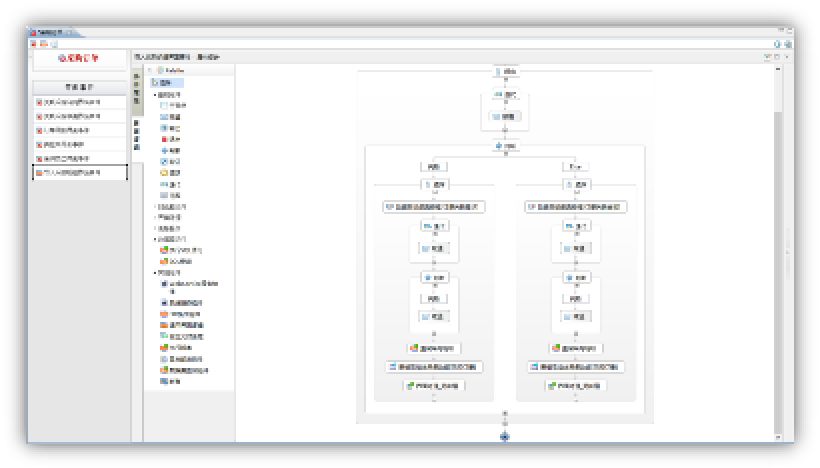Click the pale third icon in top toolbar
The image size is (820, 468).
[54, 44]
